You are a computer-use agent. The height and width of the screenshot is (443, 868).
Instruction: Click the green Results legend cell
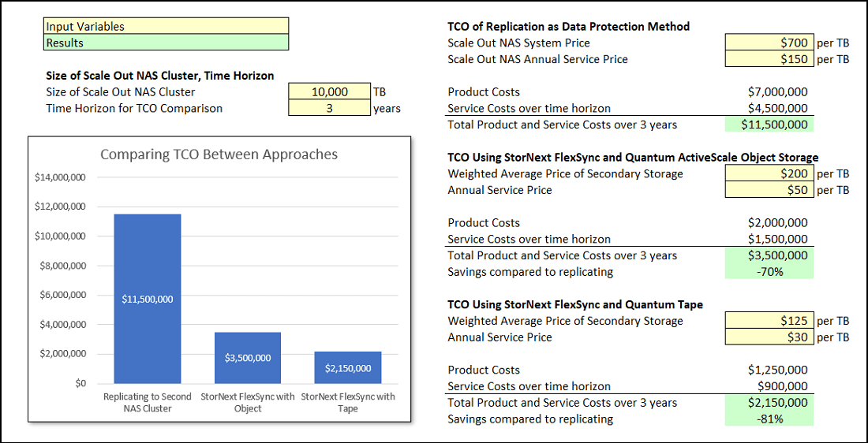click(166, 43)
